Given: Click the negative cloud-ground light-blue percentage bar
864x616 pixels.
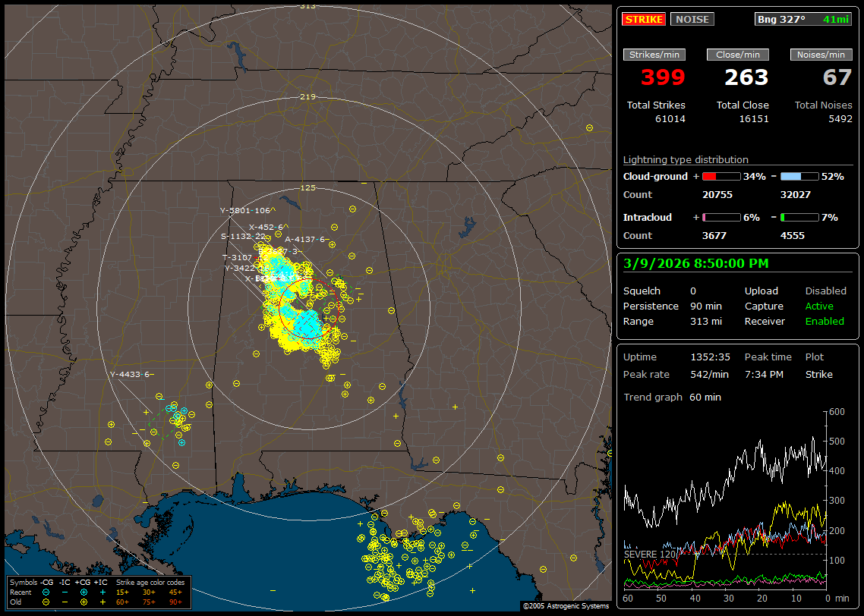Looking at the screenshot, I should click(799, 176).
